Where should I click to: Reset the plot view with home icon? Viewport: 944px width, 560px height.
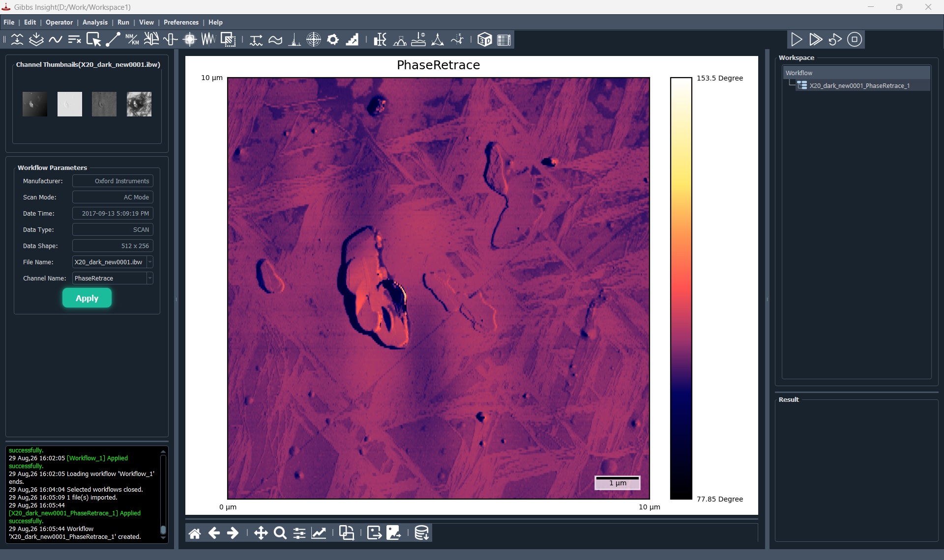195,533
